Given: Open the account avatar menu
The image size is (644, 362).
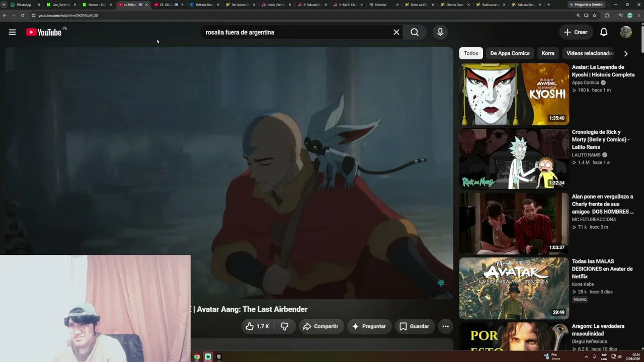Looking at the screenshot, I should (626, 32).
